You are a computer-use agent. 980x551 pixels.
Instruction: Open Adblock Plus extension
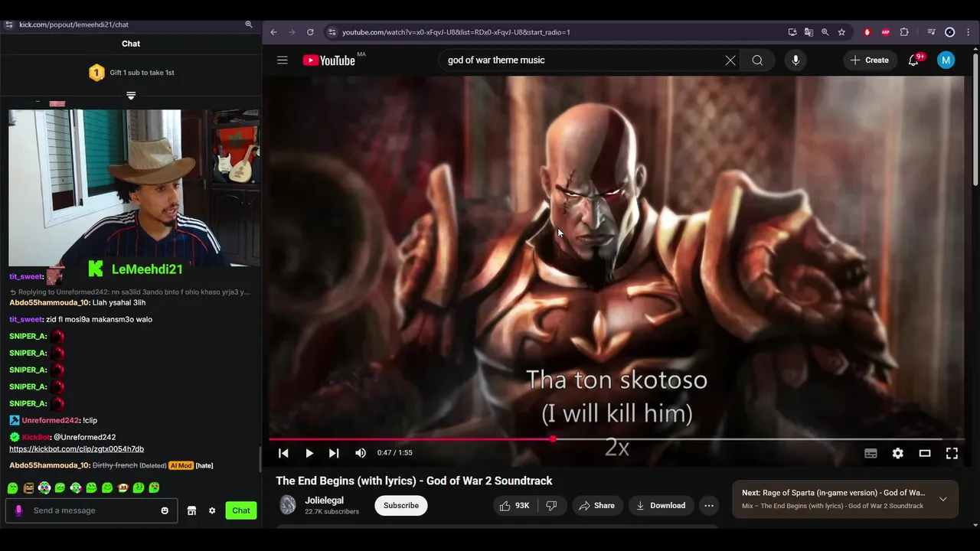coord(886,32)
